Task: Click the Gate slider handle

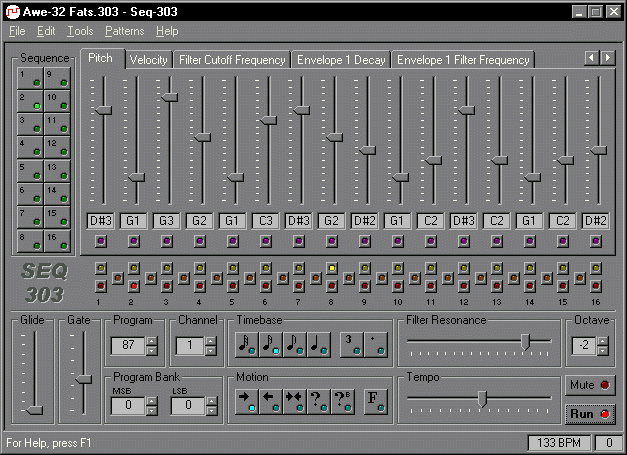Action: click(84, 379)
